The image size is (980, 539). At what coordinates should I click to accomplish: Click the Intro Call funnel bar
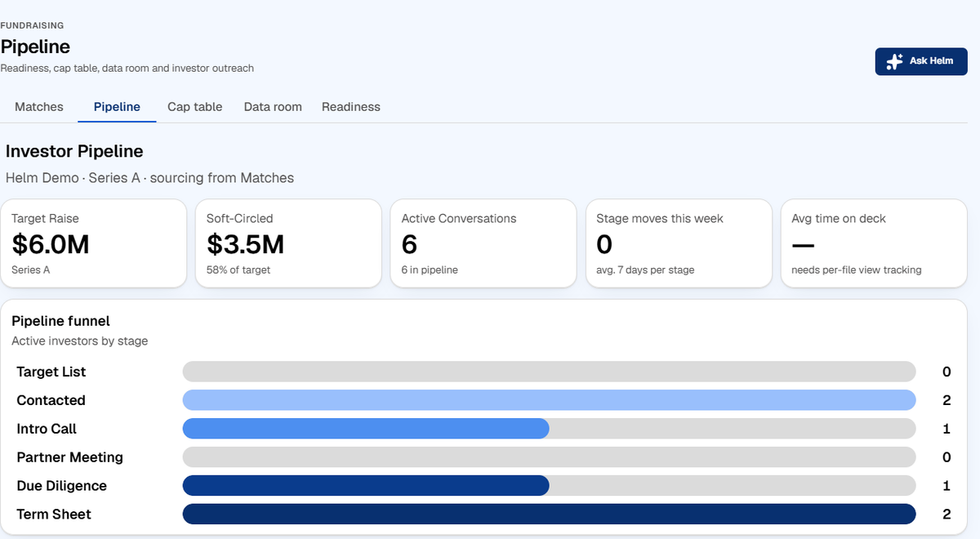(549, 429)
